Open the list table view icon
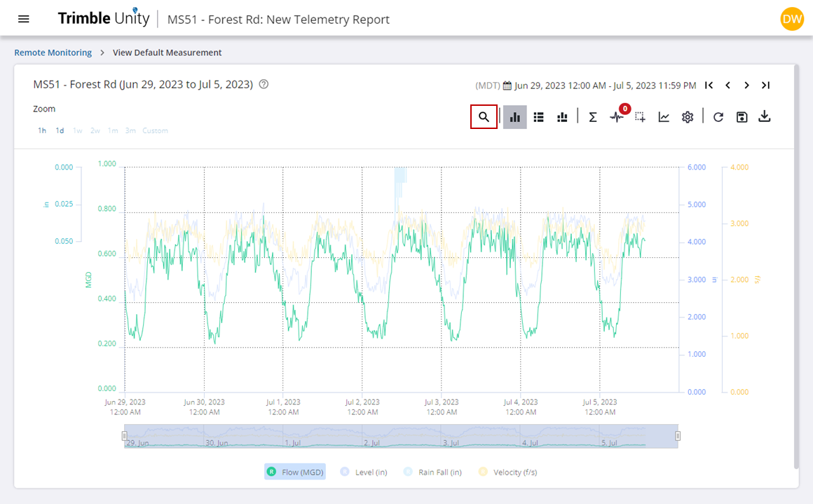The width and height of the screenshot is (813, 504). coord(538,117)
